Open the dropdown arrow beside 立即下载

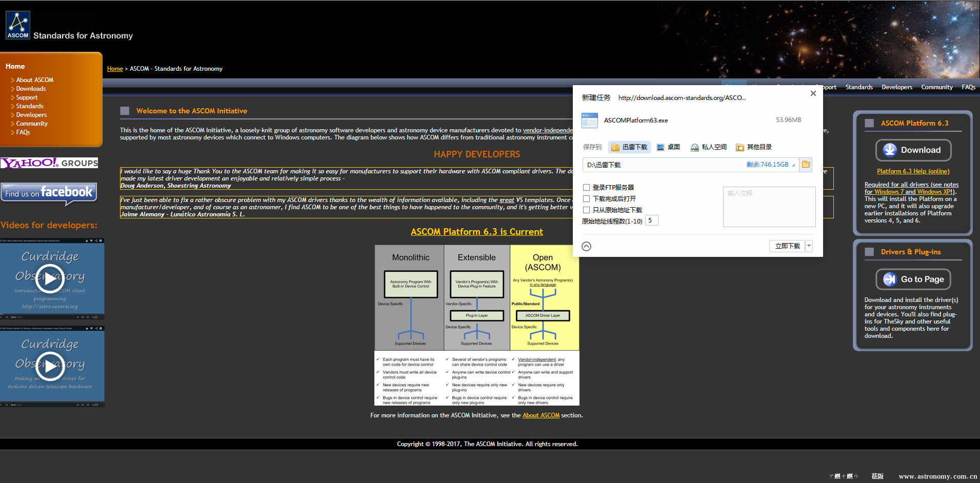pos(809,246)
